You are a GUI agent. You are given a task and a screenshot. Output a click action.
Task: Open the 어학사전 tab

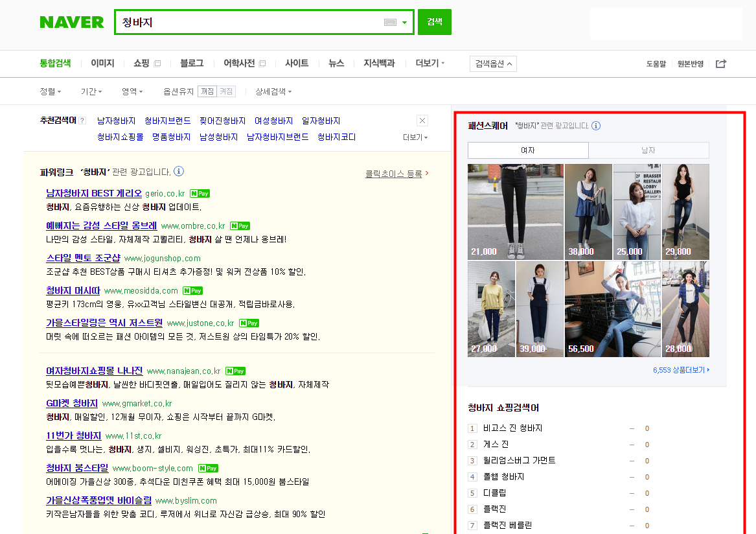point(239,64)
